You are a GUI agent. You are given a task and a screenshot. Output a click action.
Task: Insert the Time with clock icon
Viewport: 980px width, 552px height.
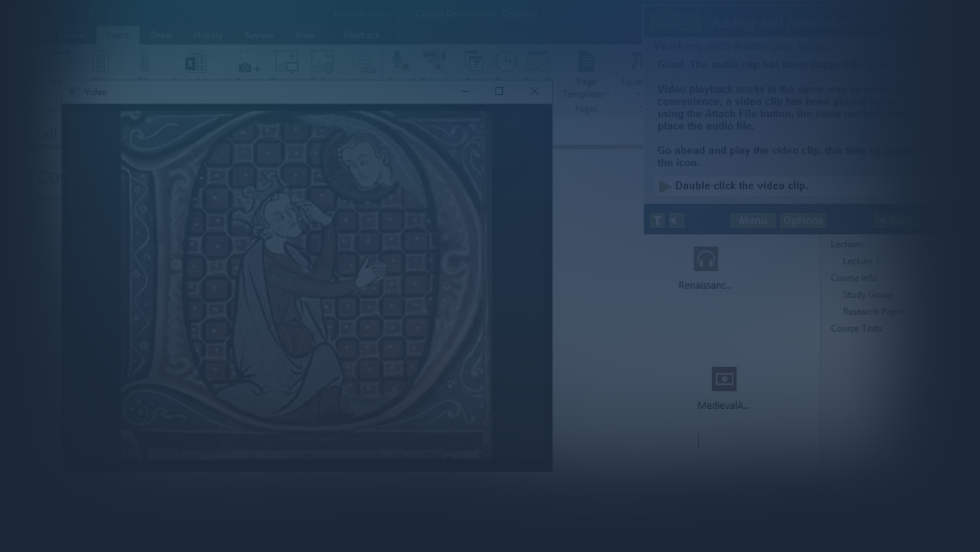click(x=505, y=61)
